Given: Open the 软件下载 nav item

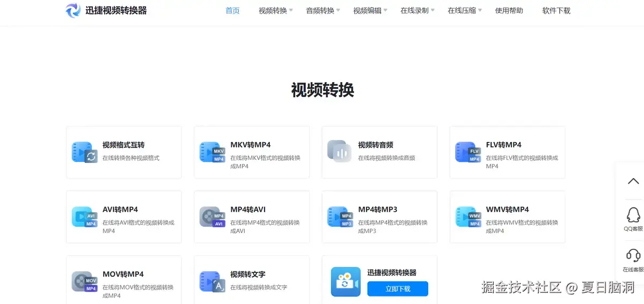Looking at the screenshot, I should 557,10.
